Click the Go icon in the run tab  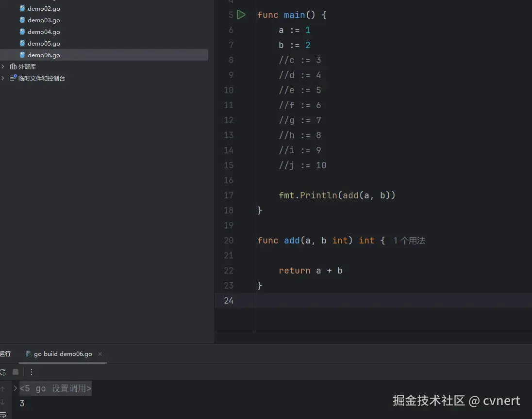click(x=29, y=354)
